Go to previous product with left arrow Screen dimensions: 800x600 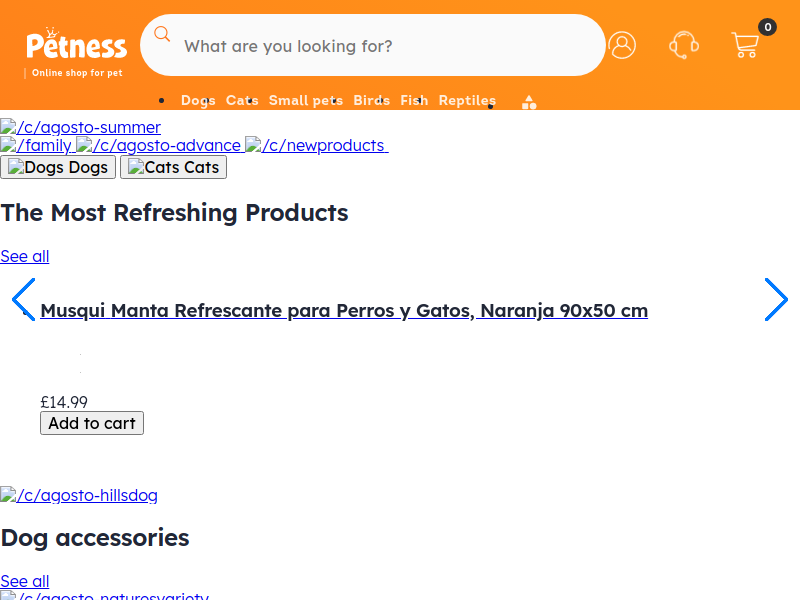coord(23,299)
